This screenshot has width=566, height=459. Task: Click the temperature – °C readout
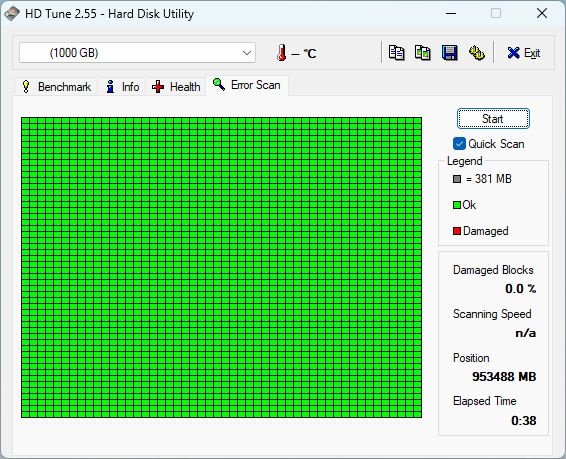pos(304,54)
